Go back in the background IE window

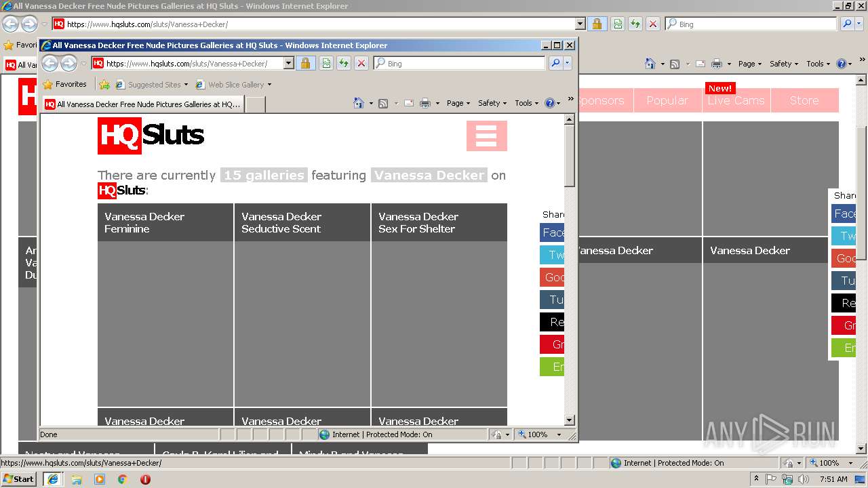click(10, 24)
